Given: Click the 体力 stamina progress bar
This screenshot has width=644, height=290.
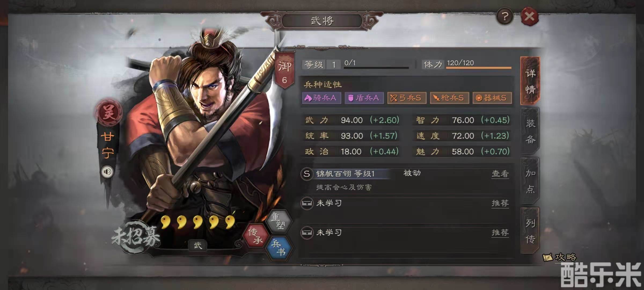Looking at the screenshot, I should 479,68.
